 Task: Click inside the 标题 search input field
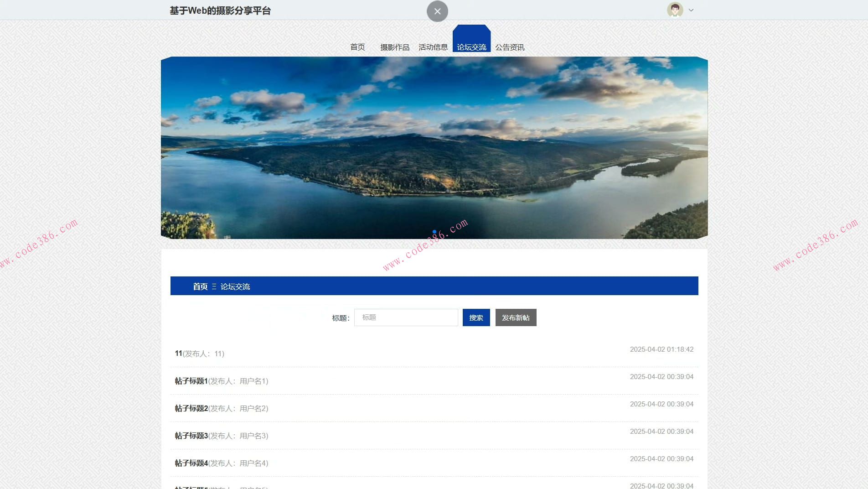(x=406, y=317)
